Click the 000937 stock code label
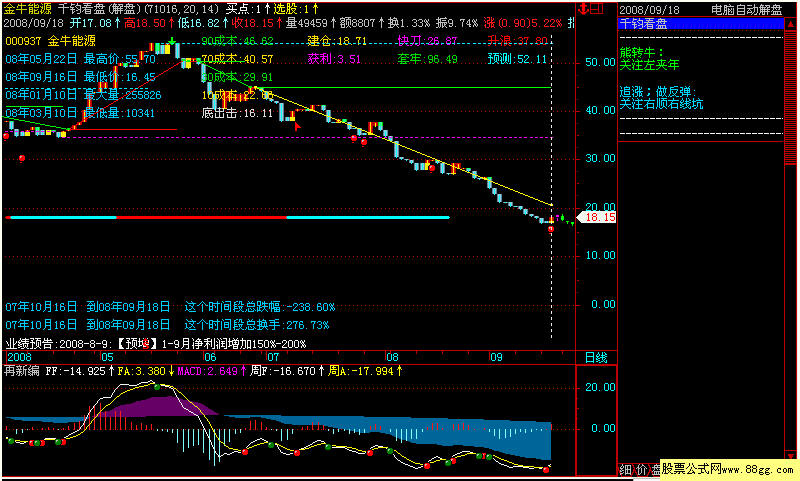This screenshot has width=800, height=481. (x=23, y=41)
